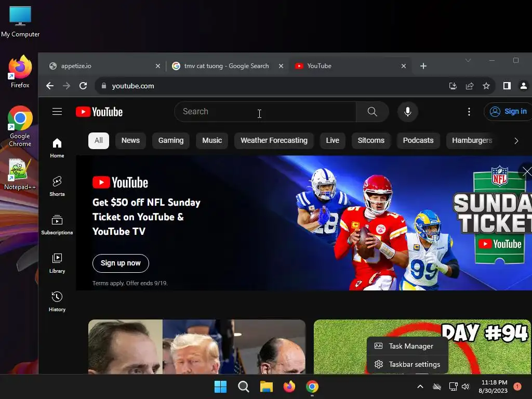This screenshot has width=532, height=399.
Task: Open Windows Start menu
Action: coord(220,387)
